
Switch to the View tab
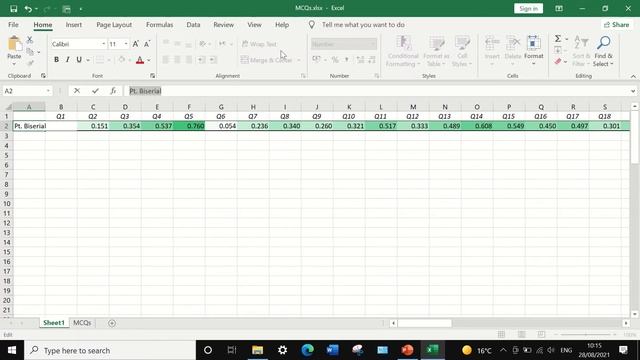pyautogui.click(x=254, y=24)
